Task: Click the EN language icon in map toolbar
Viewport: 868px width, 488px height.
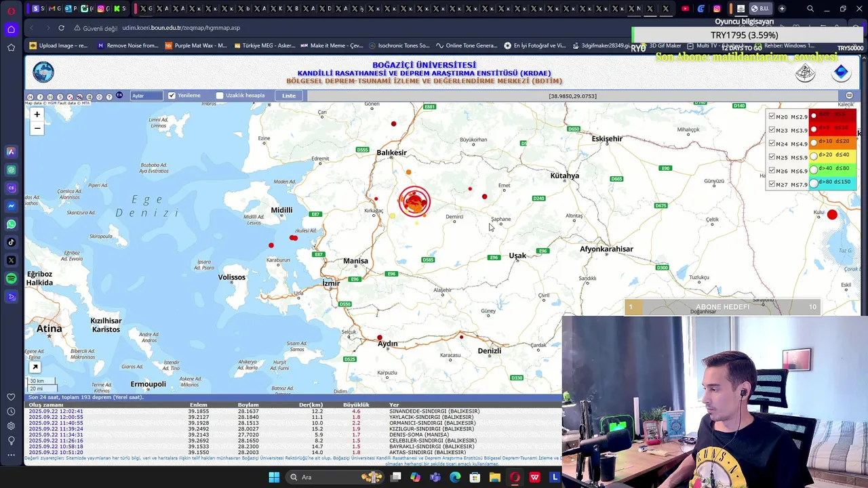Action: 119,96
